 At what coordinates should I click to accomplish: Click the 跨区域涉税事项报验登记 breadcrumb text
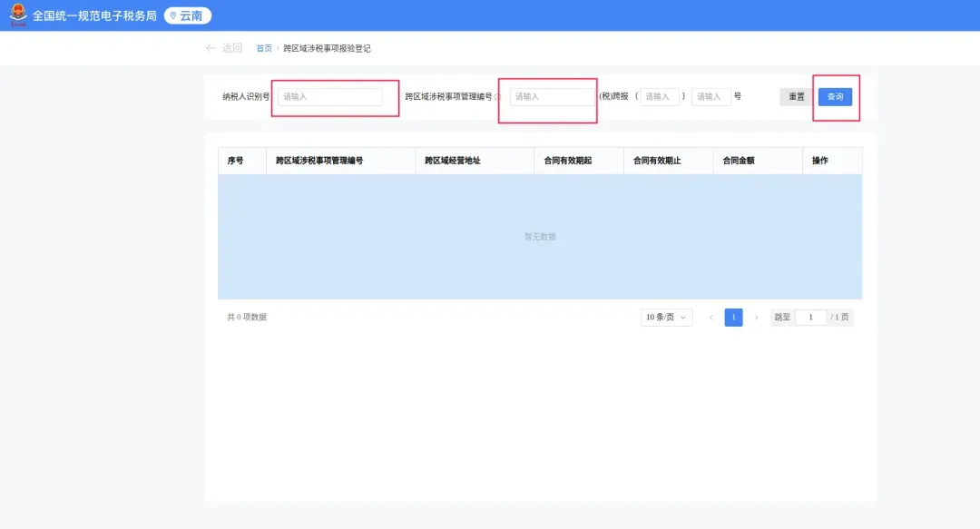point(327,48)
